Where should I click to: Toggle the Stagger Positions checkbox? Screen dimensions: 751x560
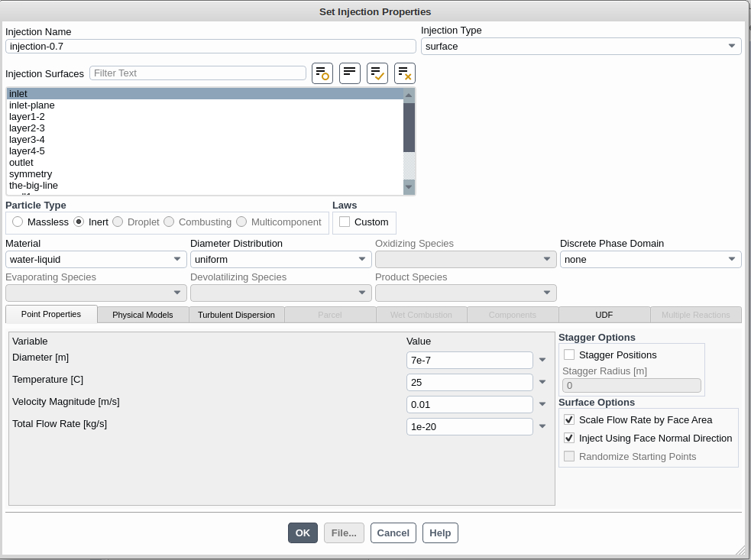click(x=569, y=354)
